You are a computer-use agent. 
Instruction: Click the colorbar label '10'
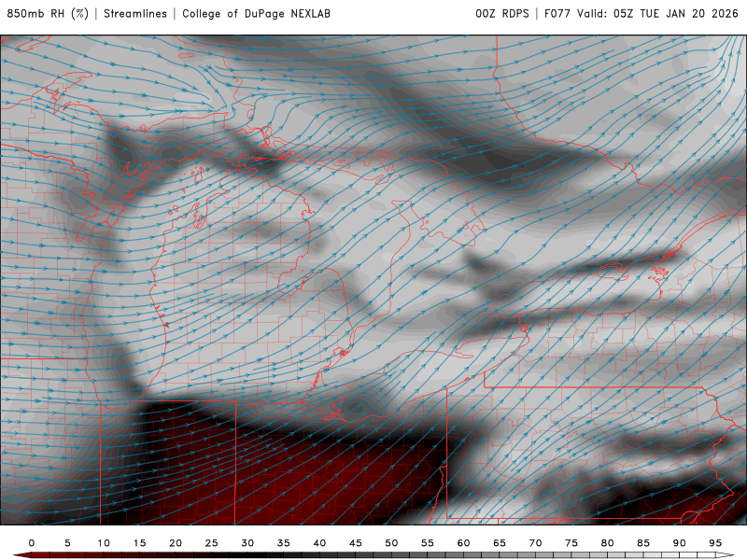coord(104,543)
